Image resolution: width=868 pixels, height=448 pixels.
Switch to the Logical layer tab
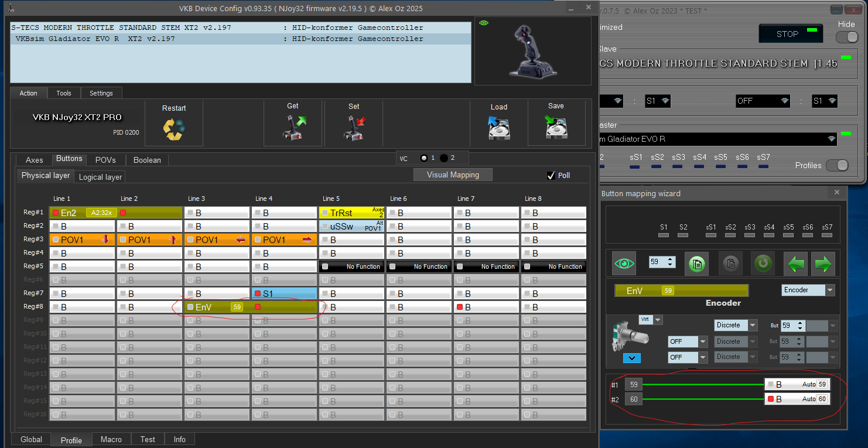pyautogui.click(x=100, y=177)
